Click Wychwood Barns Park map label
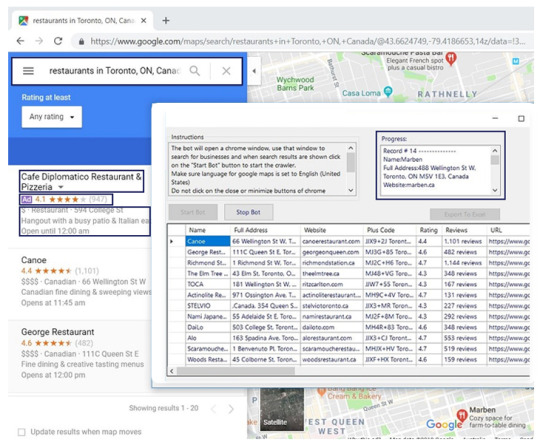 point(295,84)
